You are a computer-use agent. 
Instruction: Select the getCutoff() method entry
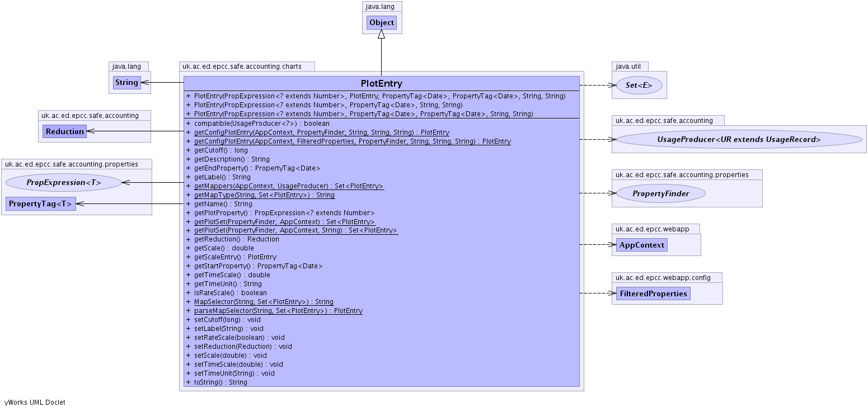(x=220, y=150)
